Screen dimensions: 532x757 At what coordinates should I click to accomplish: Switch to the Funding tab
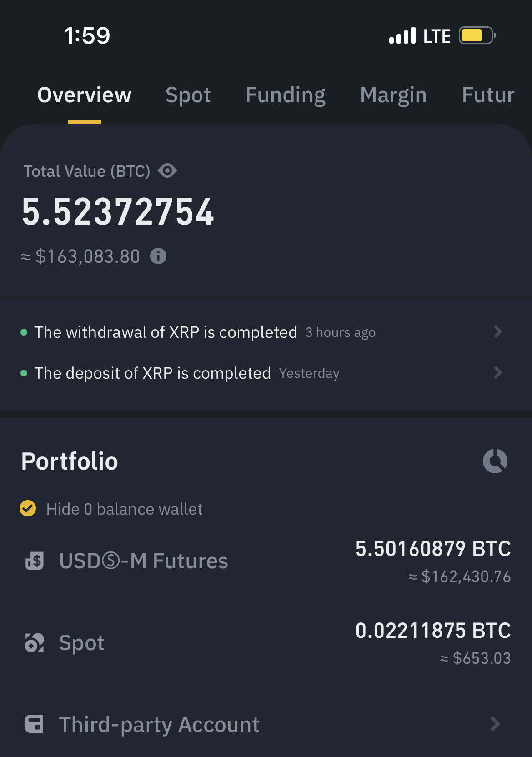(285, 95)
